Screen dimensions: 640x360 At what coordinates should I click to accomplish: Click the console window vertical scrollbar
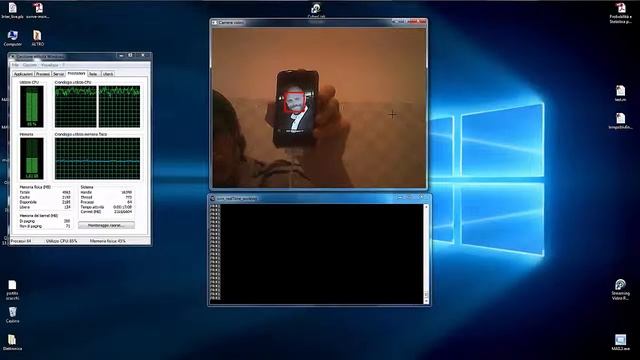pyautogui.click(x=426, y=254)
